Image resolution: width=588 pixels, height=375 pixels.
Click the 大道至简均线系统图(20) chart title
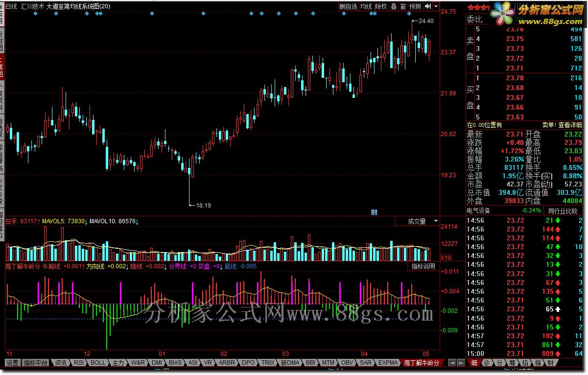(x=78, y=6)
